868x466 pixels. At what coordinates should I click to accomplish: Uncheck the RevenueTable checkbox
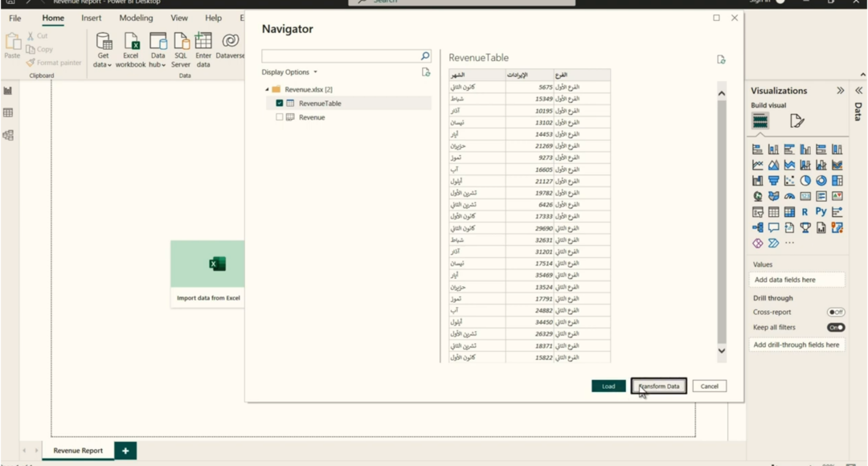pos(280,104)
